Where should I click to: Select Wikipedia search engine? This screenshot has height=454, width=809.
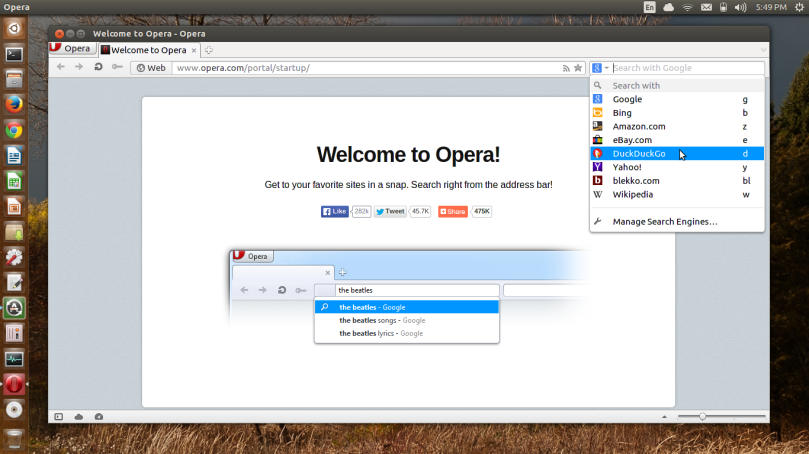(x=677, y=194)
